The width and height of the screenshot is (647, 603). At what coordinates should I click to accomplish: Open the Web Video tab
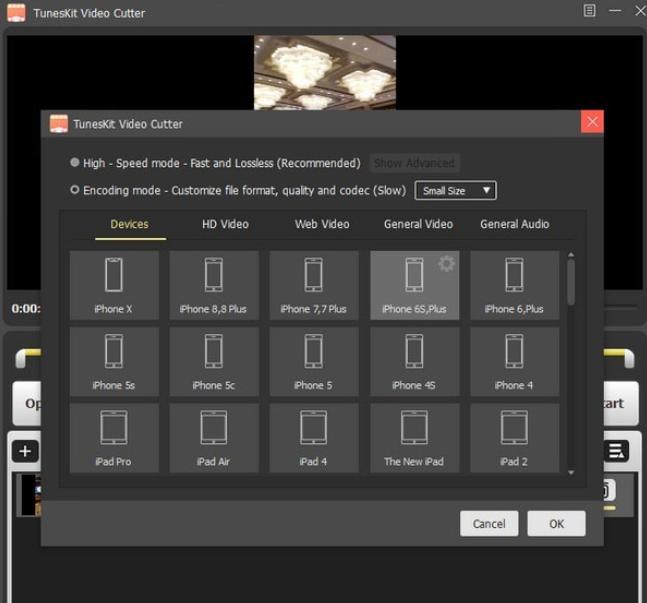pyautogui.click(x=322, y=224)
